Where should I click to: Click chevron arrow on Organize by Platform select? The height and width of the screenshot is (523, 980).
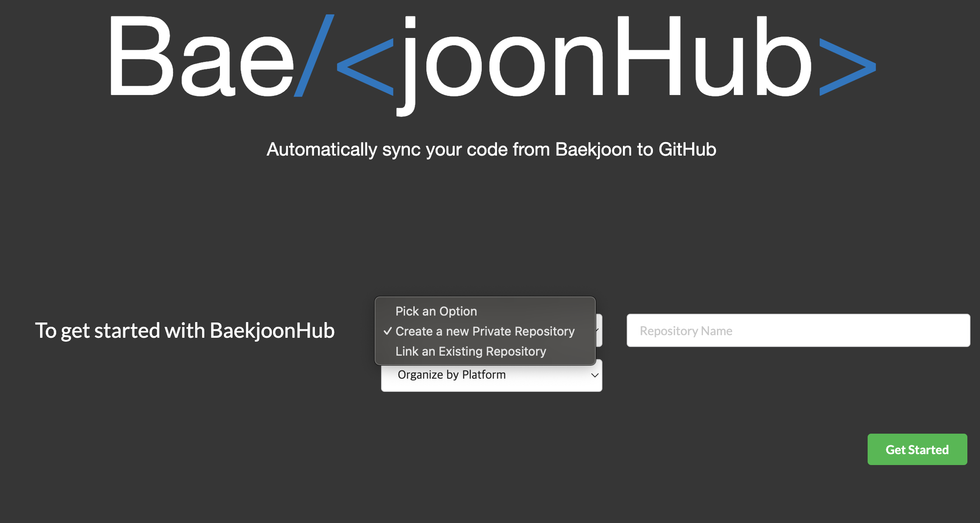coord(594,375)
